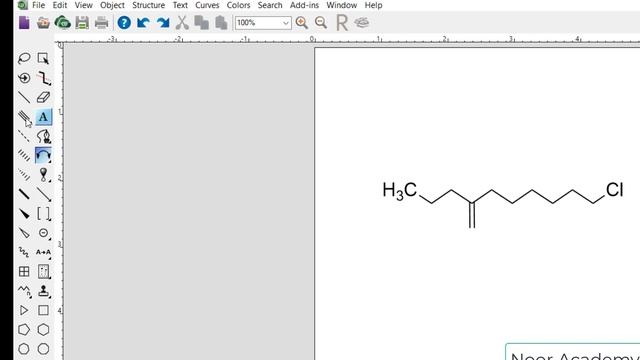640x360 pixels.
Task: Open the Templates stamp tool
Action: click(43, 291)
